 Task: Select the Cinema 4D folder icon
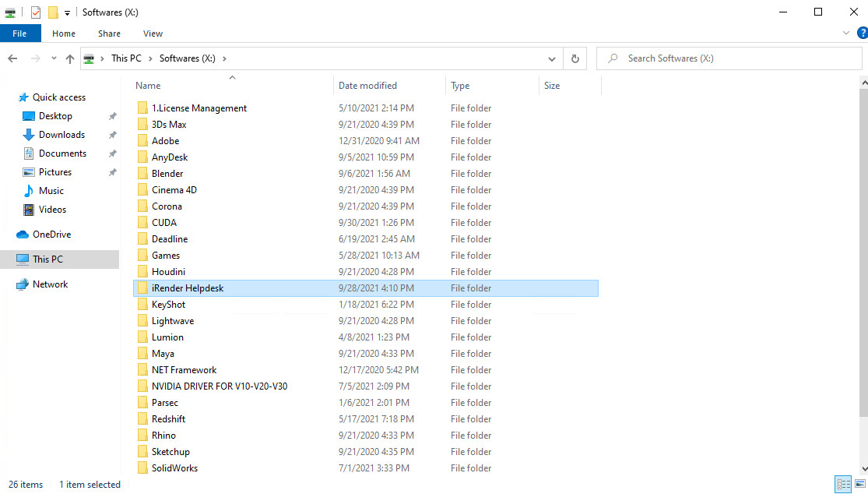[142, 190]
